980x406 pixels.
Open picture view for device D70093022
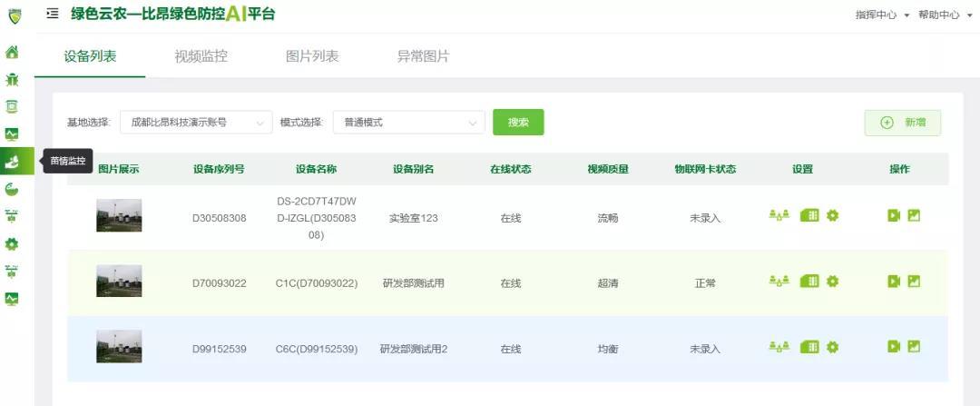(914, 282)
